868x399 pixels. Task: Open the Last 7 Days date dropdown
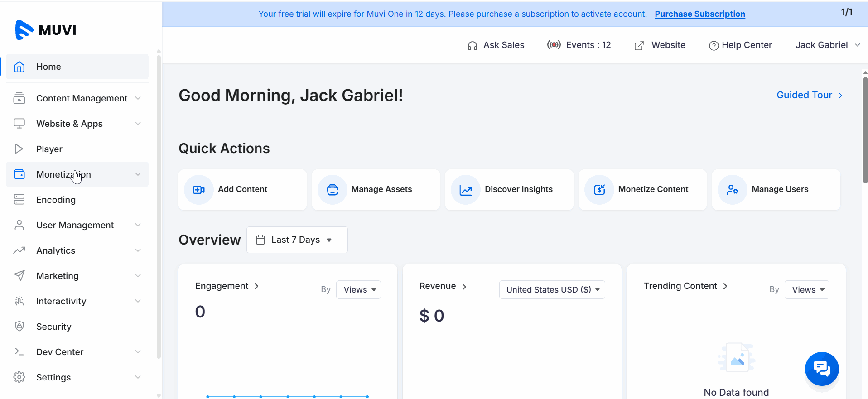pos(297,240)
